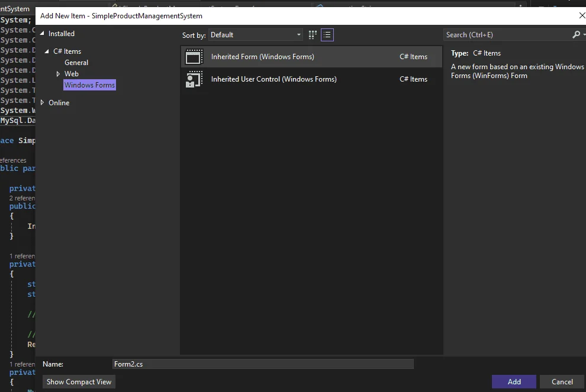Click Show Compact View button

coord(79,381)
